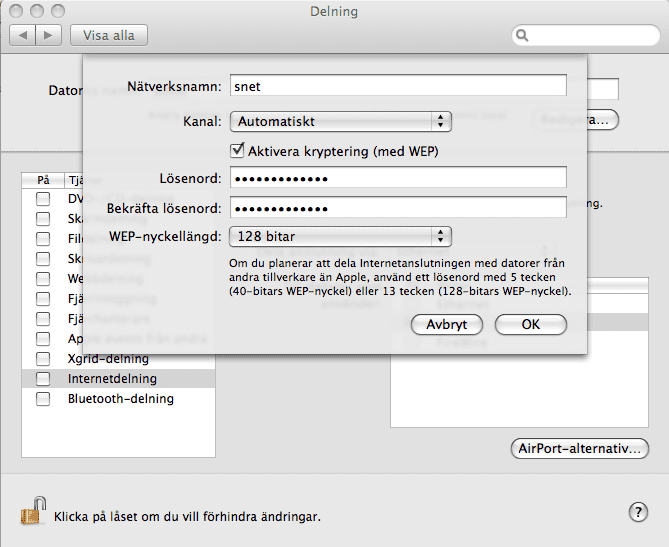Enable the Internetdelning checkbox
Viewport: 669px width, 547px height.
(43, 379)
